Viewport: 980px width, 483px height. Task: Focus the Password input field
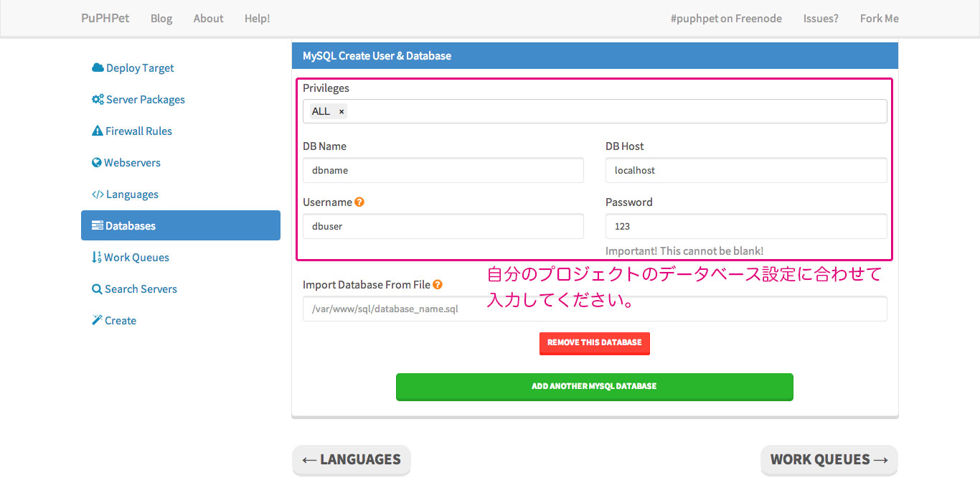pos(746,226)
